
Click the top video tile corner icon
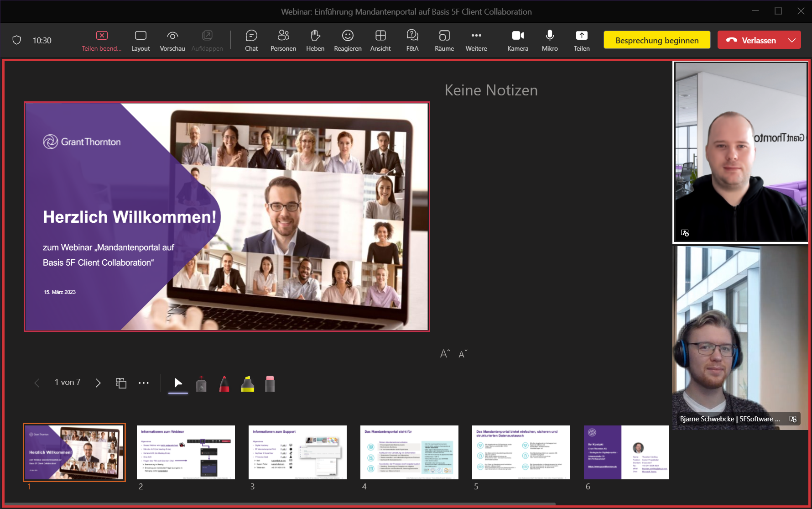[685, 233]
